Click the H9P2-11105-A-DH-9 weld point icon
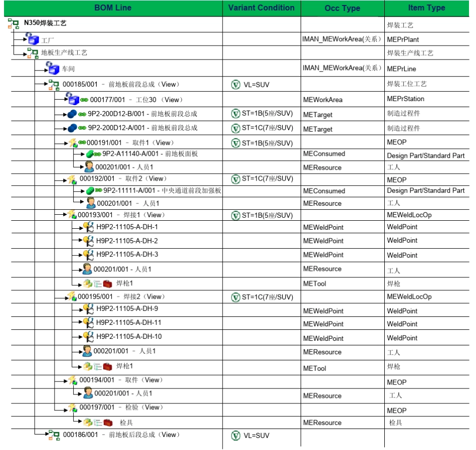476x450 pixels. click(88, 309)
